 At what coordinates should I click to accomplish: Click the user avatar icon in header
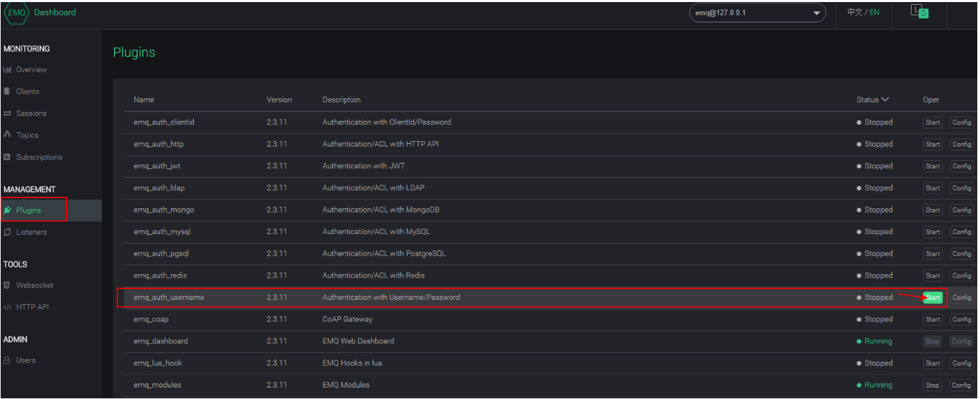pos(919,11)
